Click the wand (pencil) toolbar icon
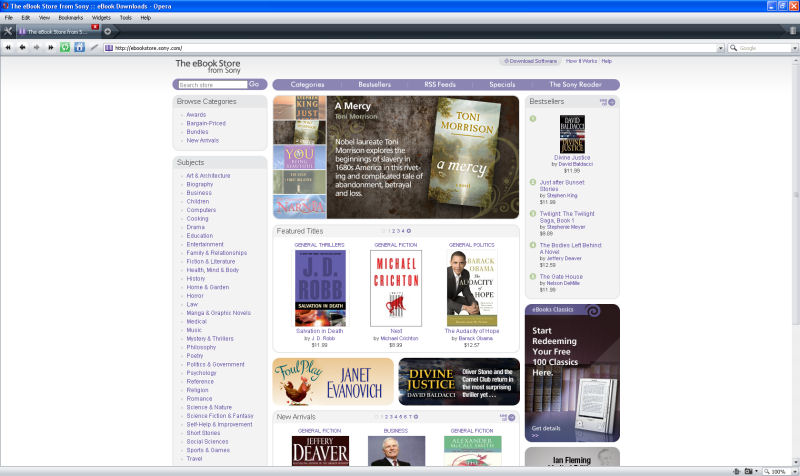This screenshot has height=476, width=800. point(94,47)
